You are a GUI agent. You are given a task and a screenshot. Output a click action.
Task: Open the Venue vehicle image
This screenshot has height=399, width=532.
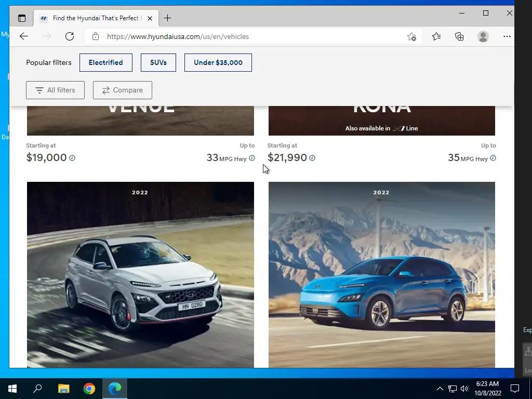point(140,121)
